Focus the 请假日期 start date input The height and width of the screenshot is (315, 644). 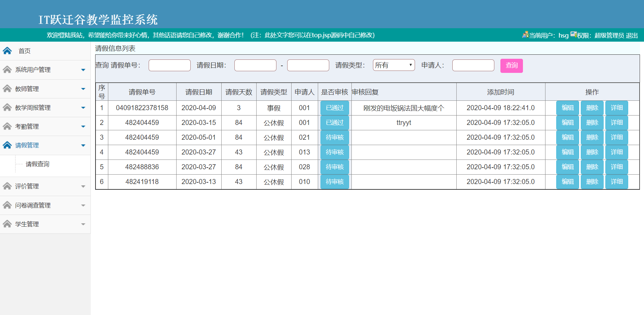255,65
